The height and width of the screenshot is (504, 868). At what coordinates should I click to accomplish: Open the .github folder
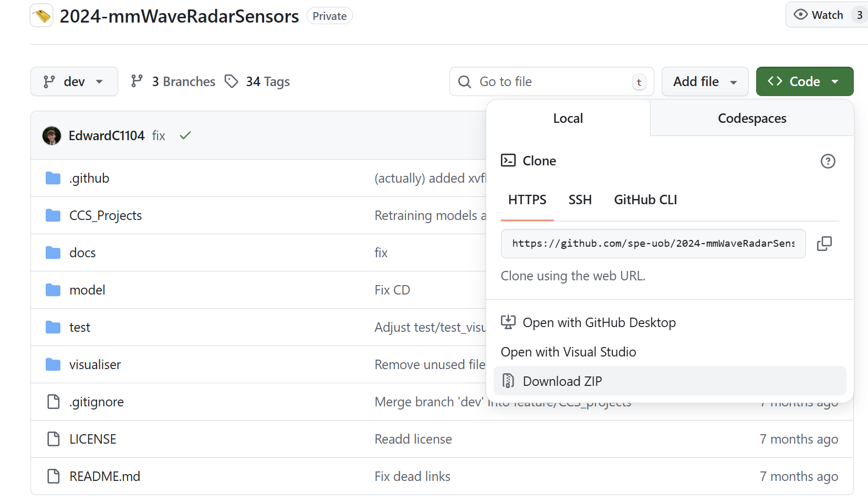pyautogui.click(x=89, y=178)
